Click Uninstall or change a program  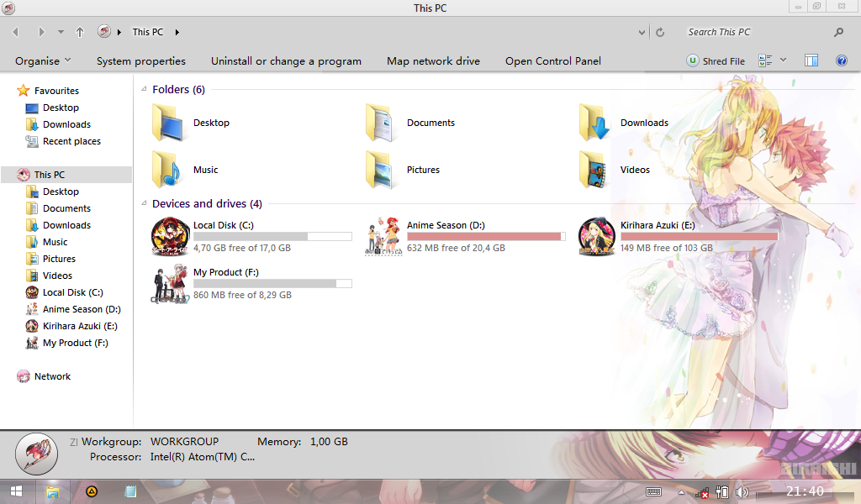point(286,60)
